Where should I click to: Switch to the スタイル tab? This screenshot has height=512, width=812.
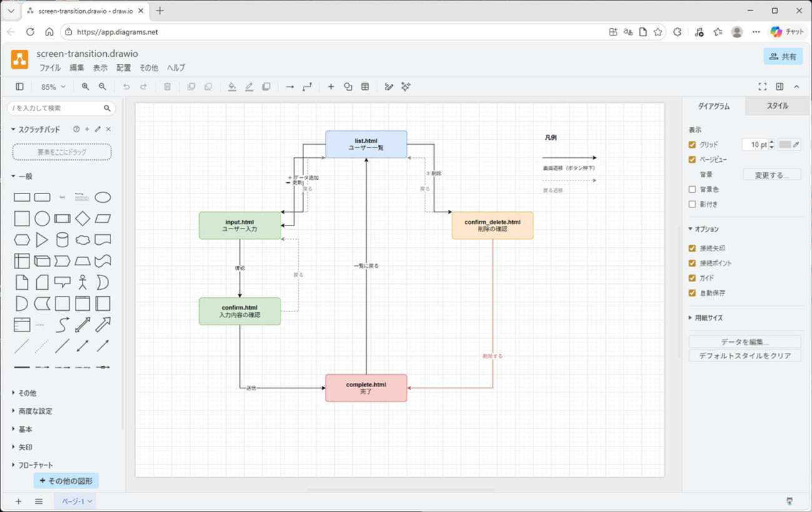click(x=777, y=106)
